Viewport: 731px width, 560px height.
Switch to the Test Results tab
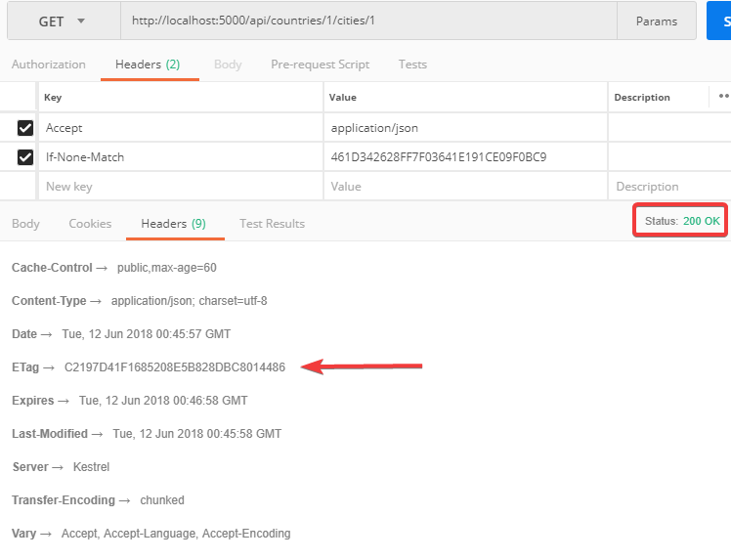click(272, 224)
